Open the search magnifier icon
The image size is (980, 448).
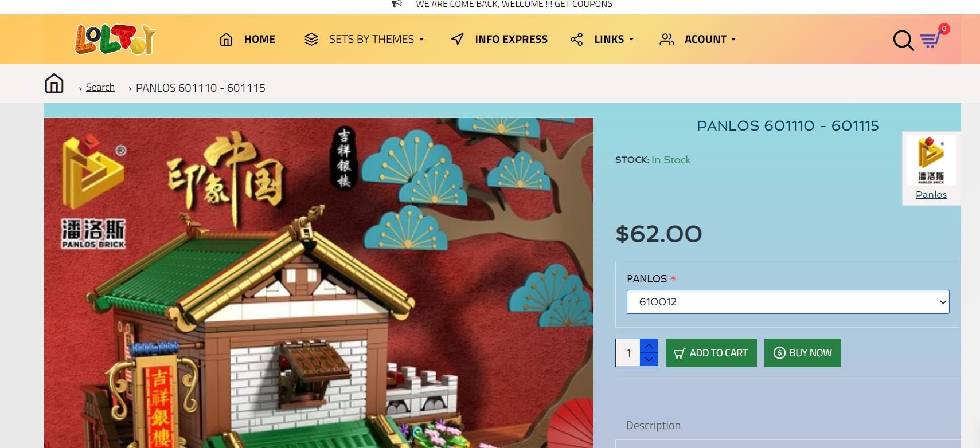903,40
